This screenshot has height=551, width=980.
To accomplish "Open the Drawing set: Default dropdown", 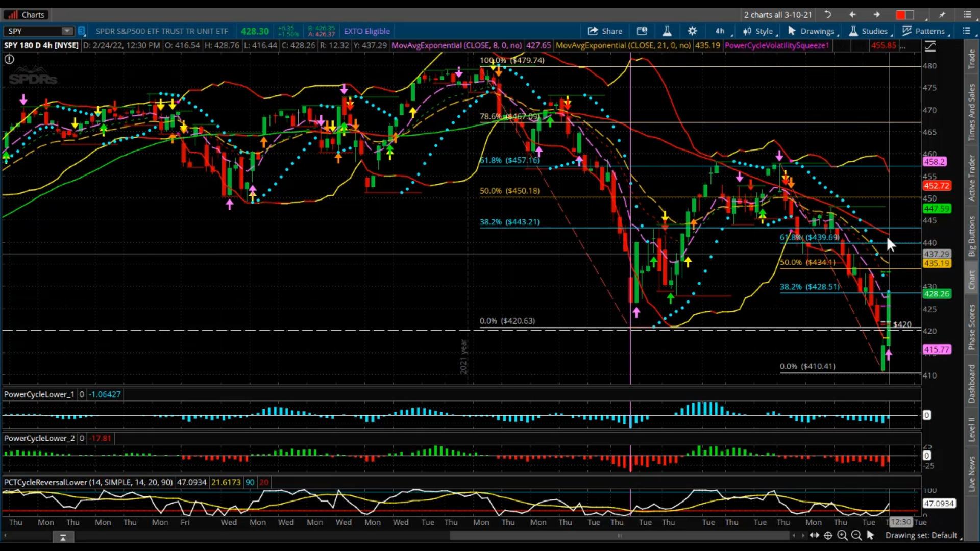I will click(923, 535).
